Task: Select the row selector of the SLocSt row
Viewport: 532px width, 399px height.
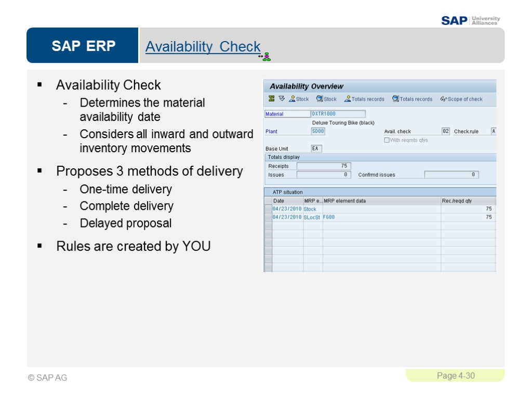Action: (x=269, y=217)
